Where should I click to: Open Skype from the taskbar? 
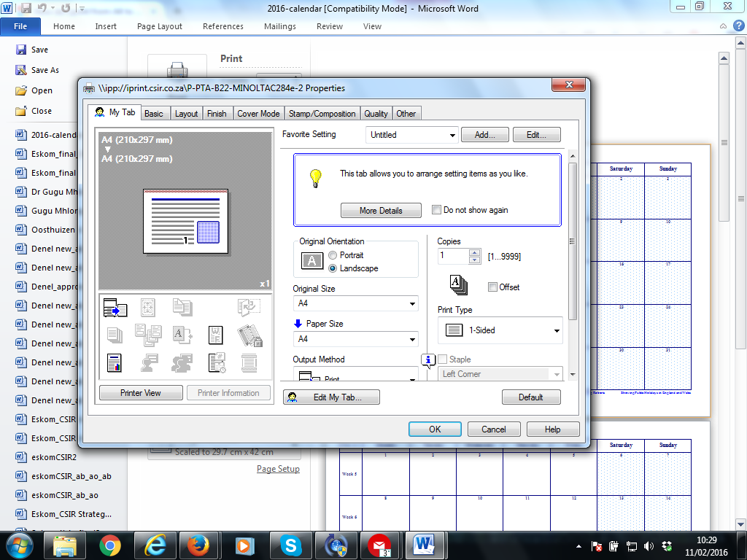click(290, 545)
